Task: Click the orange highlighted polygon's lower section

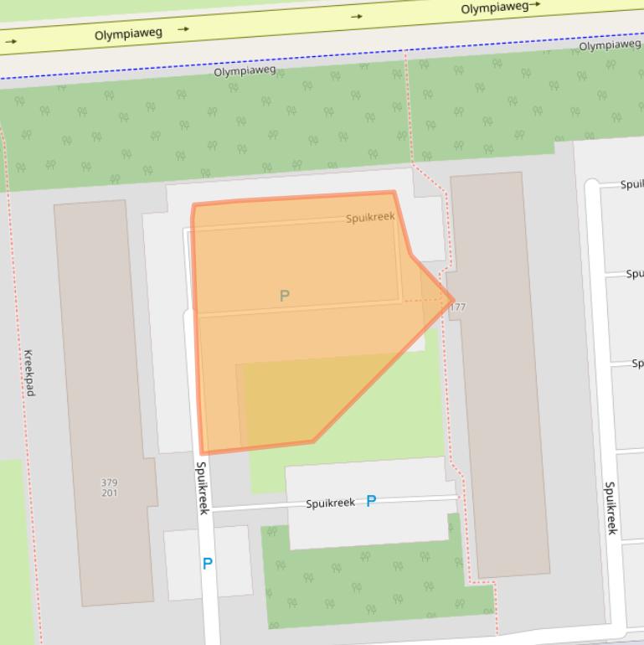Action: tap(276, 402)
